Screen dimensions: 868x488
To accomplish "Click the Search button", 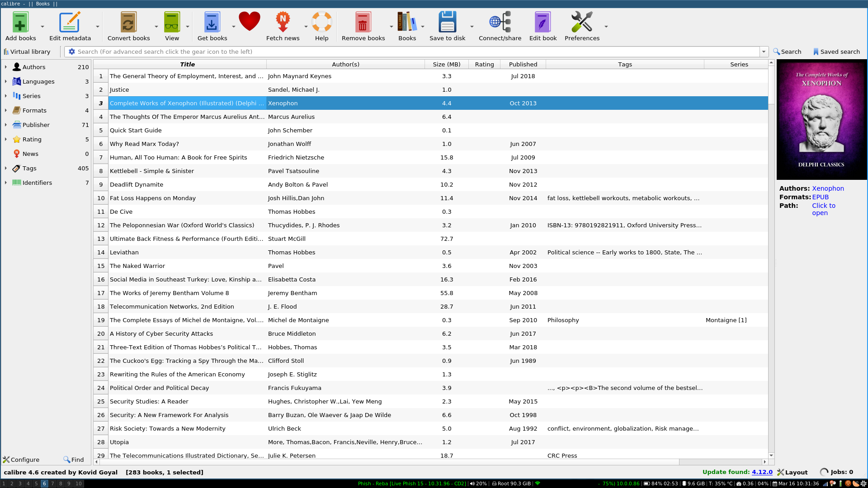I will tap(787, 52).
